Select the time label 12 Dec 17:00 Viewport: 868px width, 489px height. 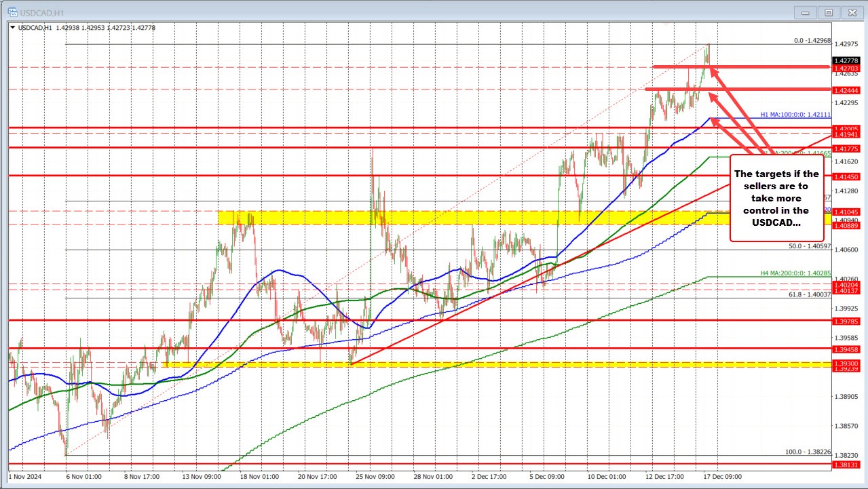point(665,477)
